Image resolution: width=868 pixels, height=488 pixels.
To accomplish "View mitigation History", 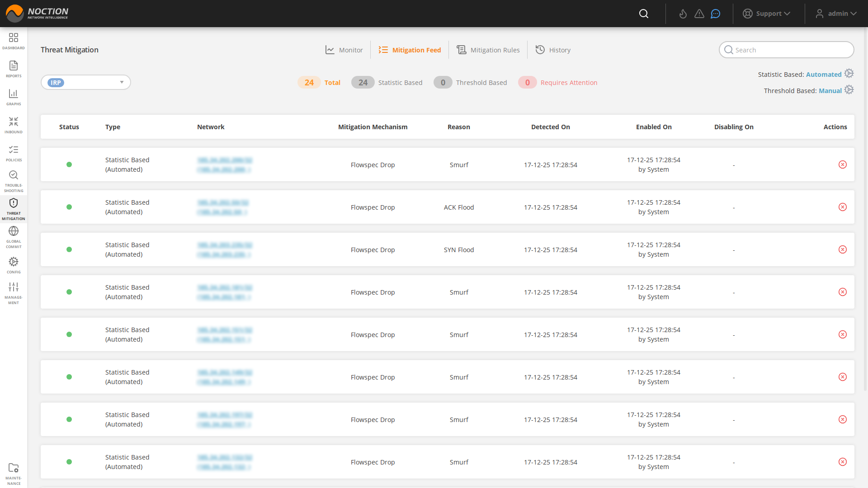I will pyautogui.click(x=553, y=50).
